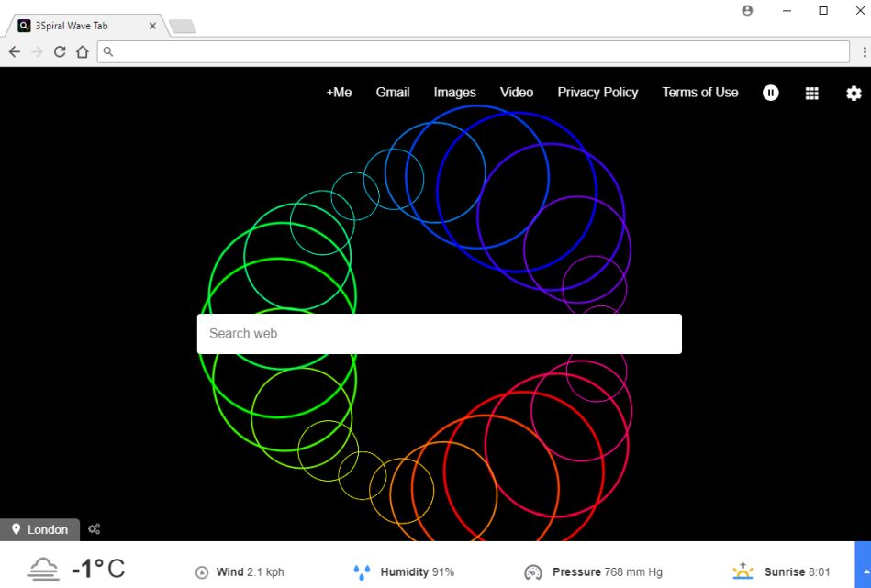The height and width of the screenshot is (588, 871).
Task: Click the foggy weather icon near the temperature
Action: [42, 567]
